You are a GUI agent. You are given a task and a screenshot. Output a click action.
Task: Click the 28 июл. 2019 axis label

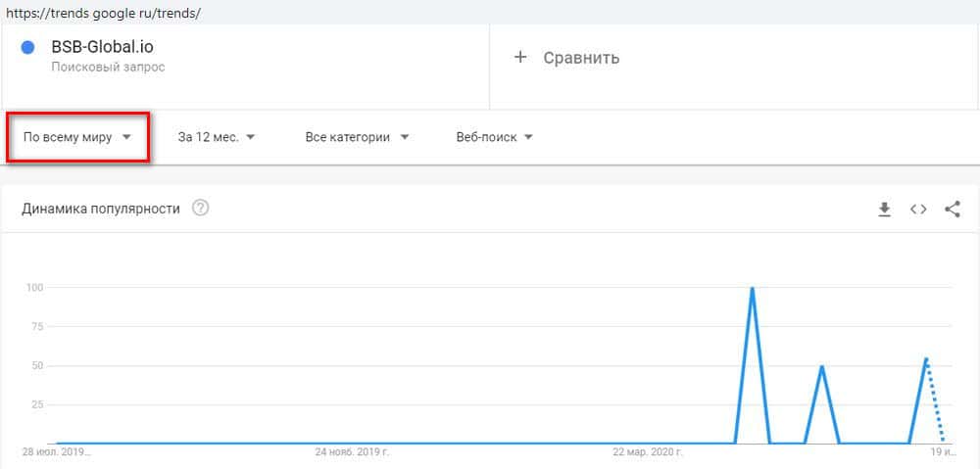point(57,453)
